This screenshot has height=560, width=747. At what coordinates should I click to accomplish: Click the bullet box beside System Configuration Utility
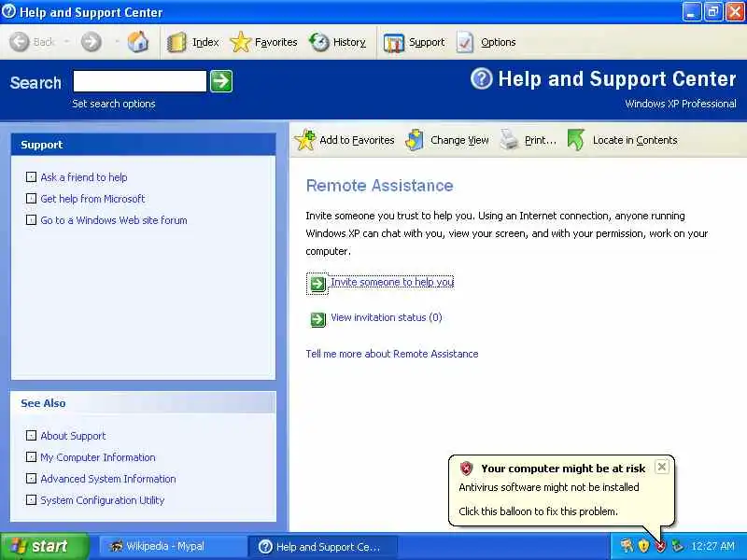(x=31, y=500)
